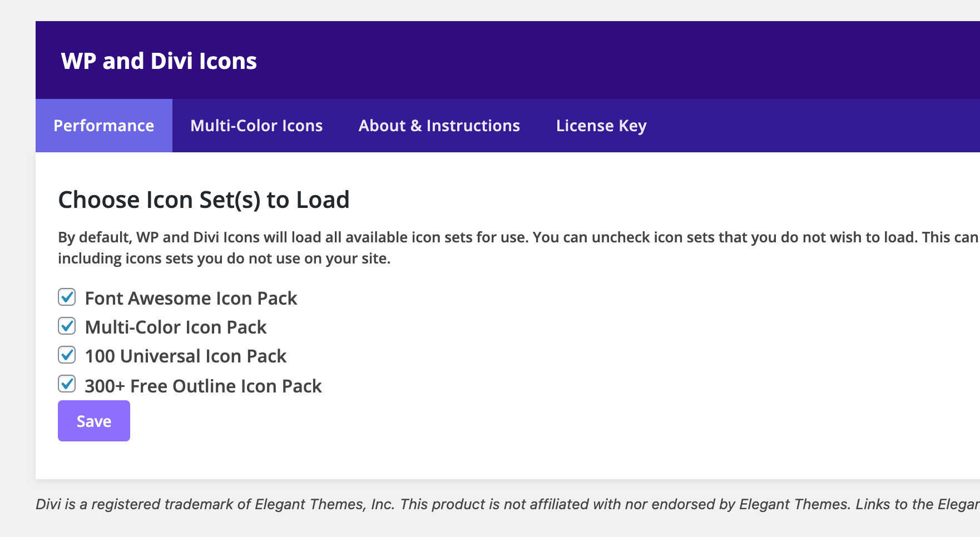The image size is (980, 537).
Task: Open the Multi-Color Icons tab
Action: pyautogui.click(x=256, y=126)
